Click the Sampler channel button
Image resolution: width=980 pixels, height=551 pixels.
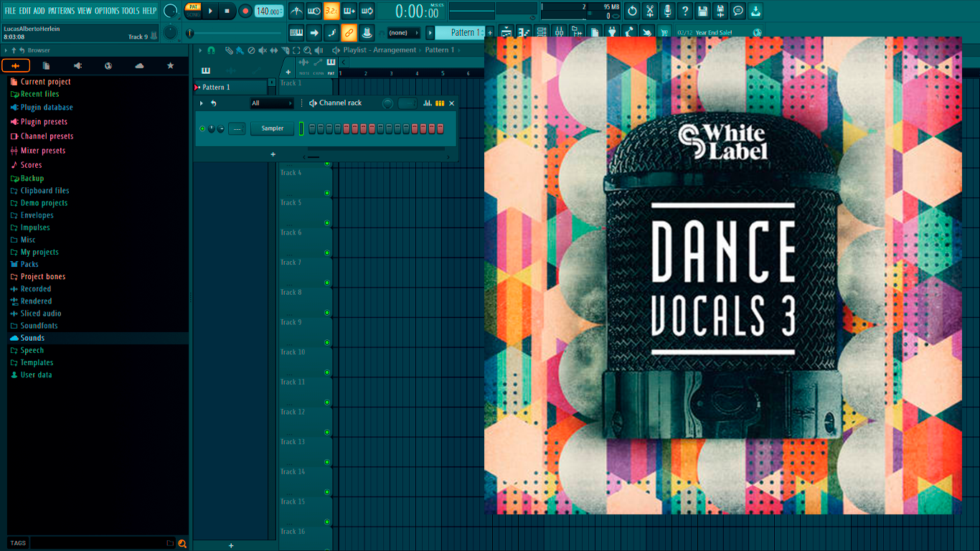coord(273,128)
